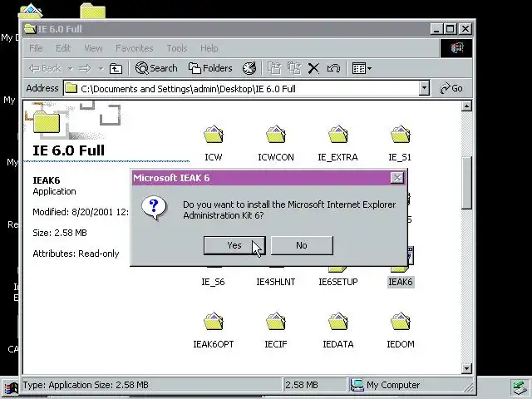
Task: Open the Favorites menu
Action: pyautogui.click(x=135, y=48)
